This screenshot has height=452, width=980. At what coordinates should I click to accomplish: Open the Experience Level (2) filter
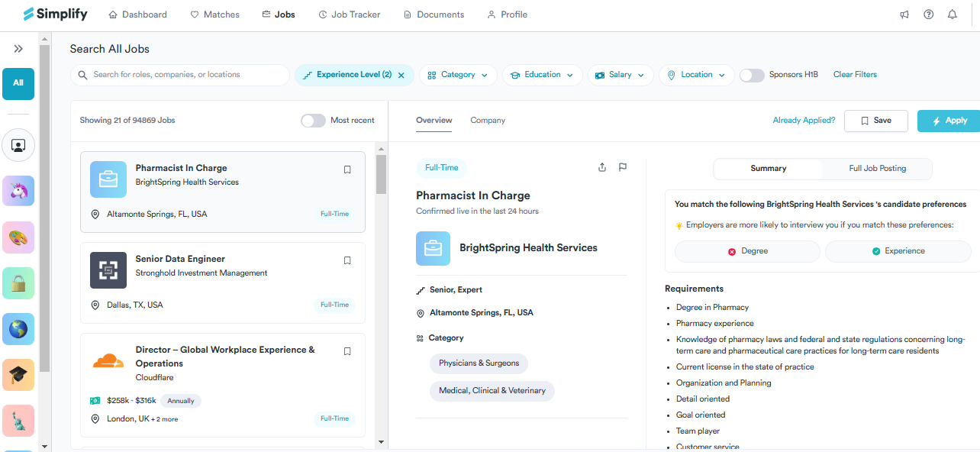click(354, 75)
